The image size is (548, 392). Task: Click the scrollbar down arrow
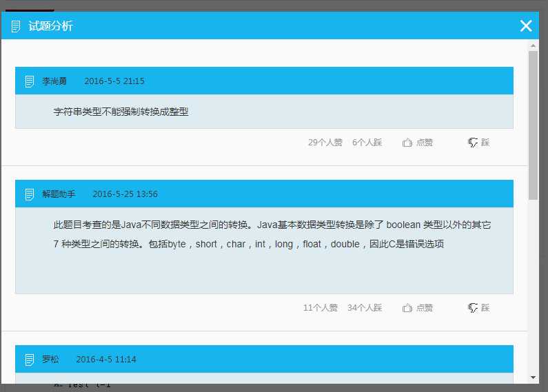click(x=533, y=378)
